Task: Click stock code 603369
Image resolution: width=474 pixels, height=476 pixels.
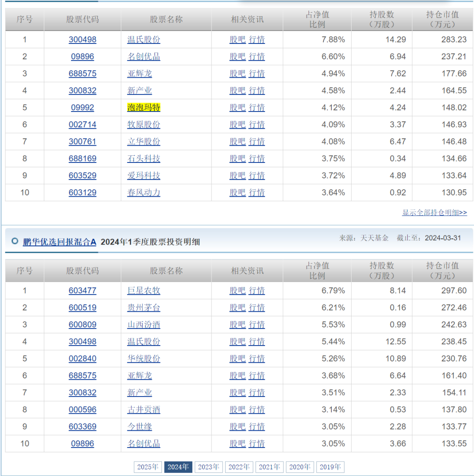Action: tap(83, 426)
